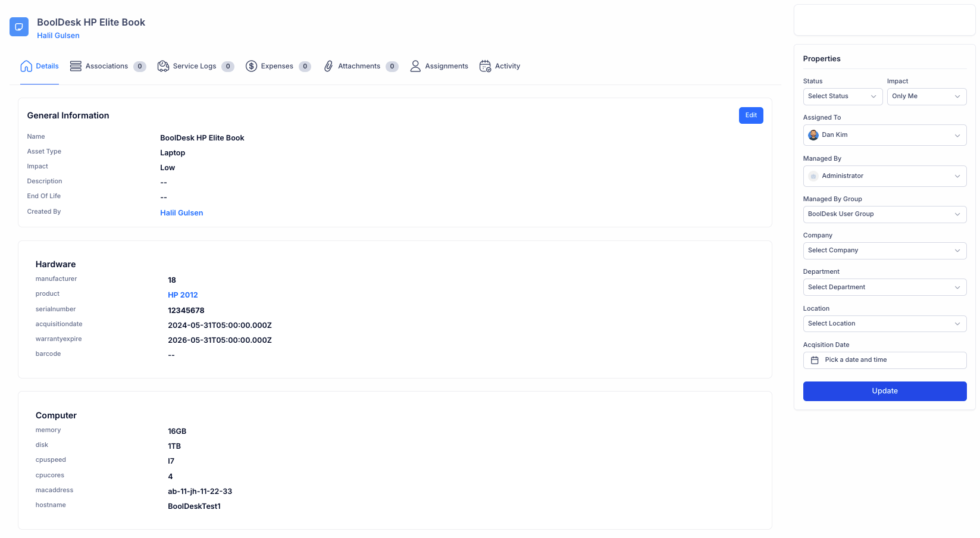Expand the Select Location dropdown
The image size is (980, 538).
coord(885,324)
